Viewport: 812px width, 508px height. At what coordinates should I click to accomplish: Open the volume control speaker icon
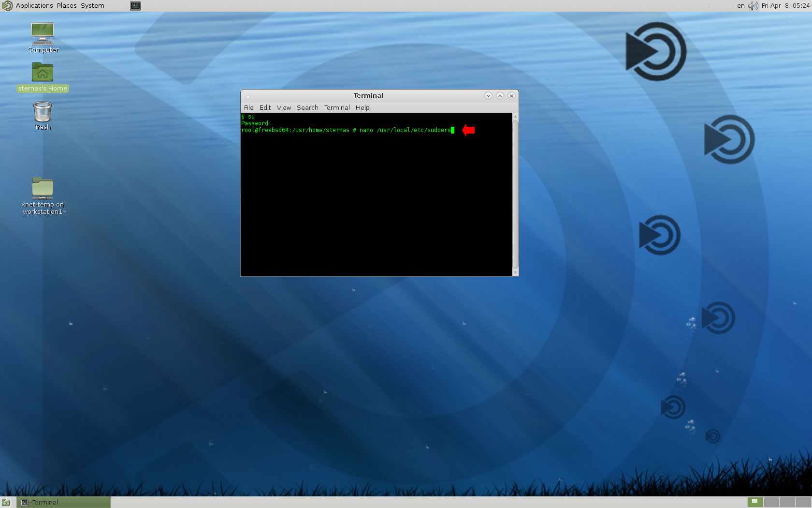point(753,6)
